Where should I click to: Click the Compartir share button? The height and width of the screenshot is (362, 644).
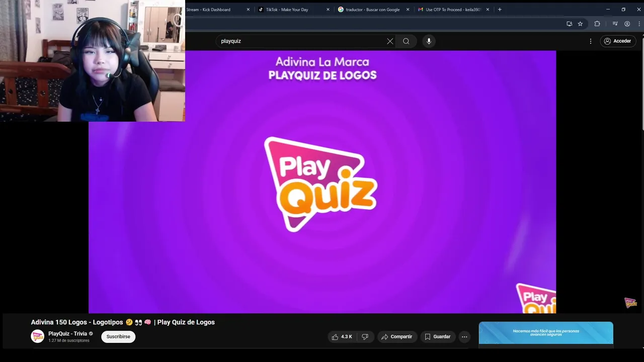point(397,337)
